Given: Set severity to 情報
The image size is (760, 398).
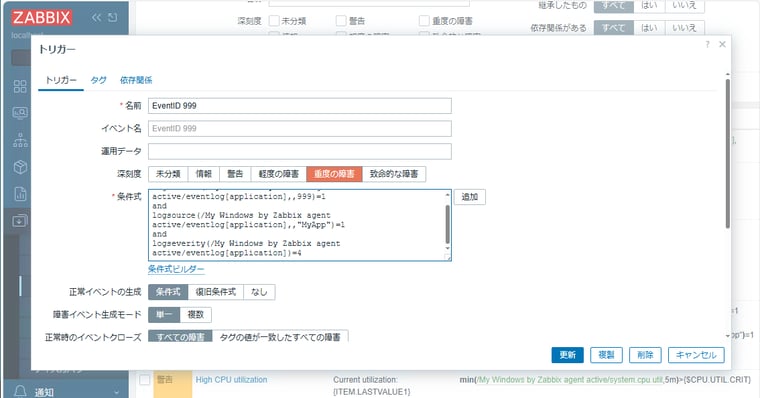Looking at the screenshot, I should (204, 174).
